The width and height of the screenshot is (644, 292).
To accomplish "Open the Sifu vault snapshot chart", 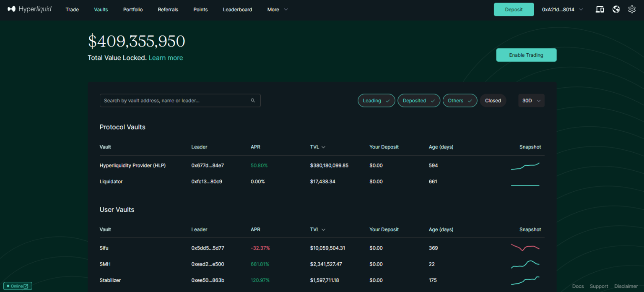I will 525,248.
